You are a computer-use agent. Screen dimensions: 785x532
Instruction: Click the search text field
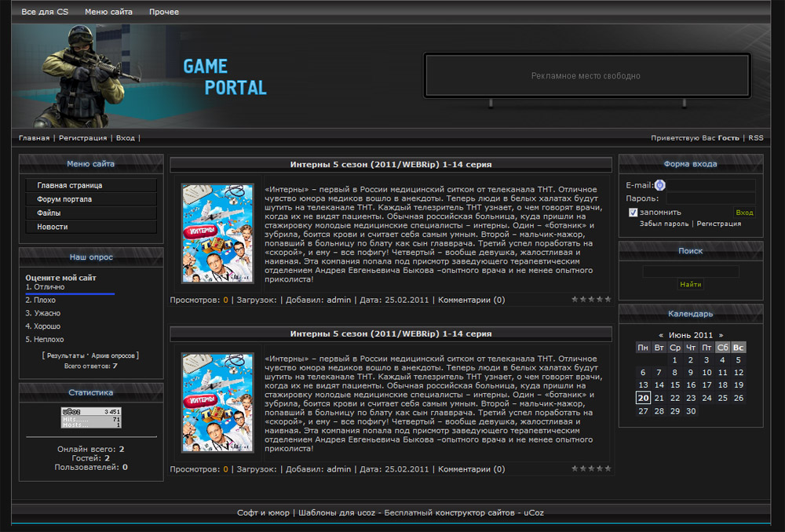coord(691,271)
